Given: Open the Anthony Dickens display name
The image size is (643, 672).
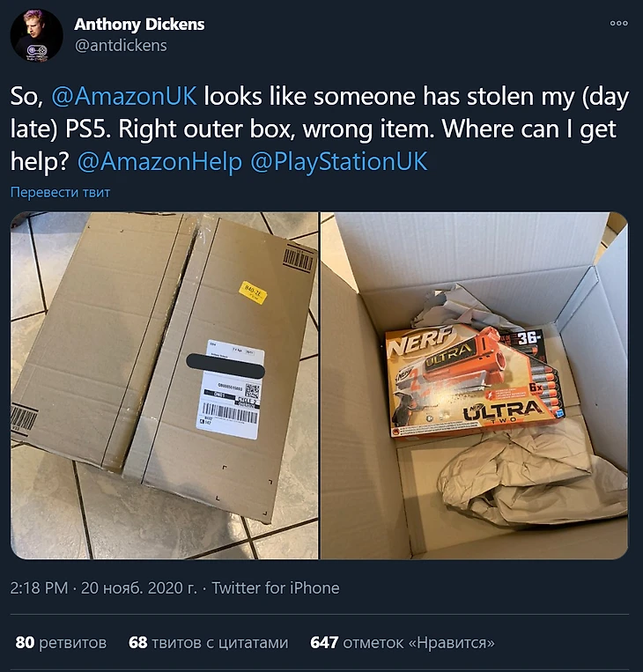Looking at the screenshot, I should (139, 25).
